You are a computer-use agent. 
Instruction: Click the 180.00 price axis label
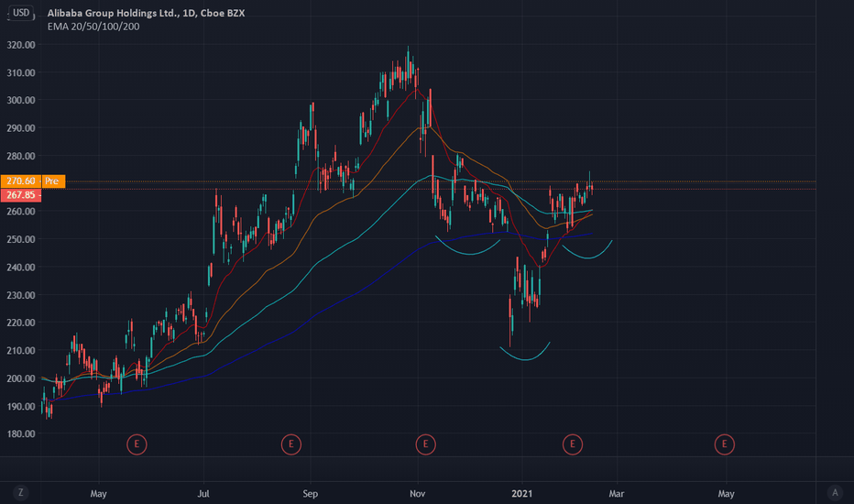[21, 433]
